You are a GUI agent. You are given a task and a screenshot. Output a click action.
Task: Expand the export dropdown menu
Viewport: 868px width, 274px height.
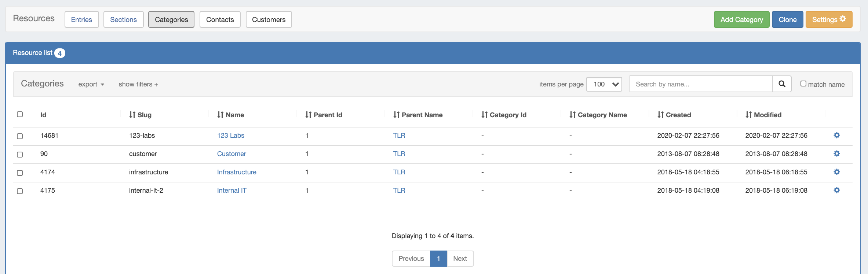(91, 84)
